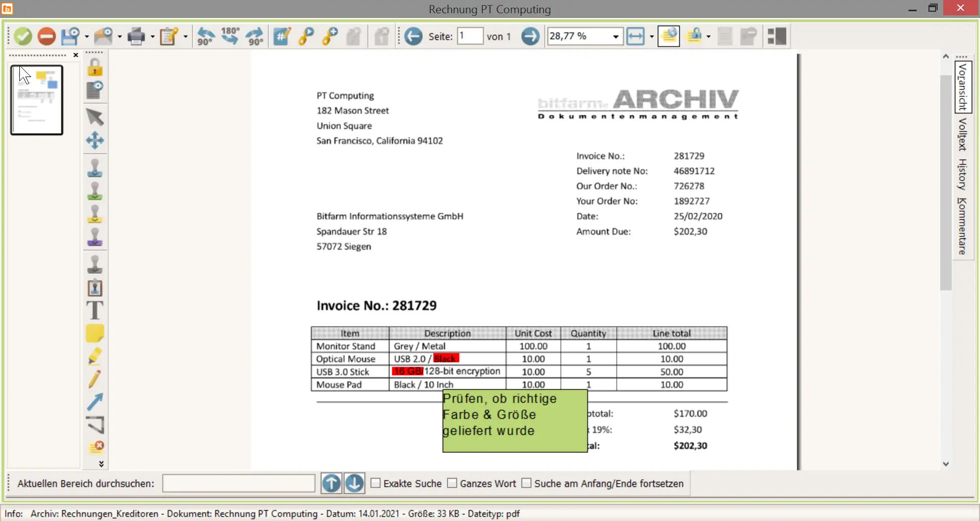The height and width of the screenshot is (521, 980).
Task: Open the save options dropdown arrow
Action: pos(86,37)
